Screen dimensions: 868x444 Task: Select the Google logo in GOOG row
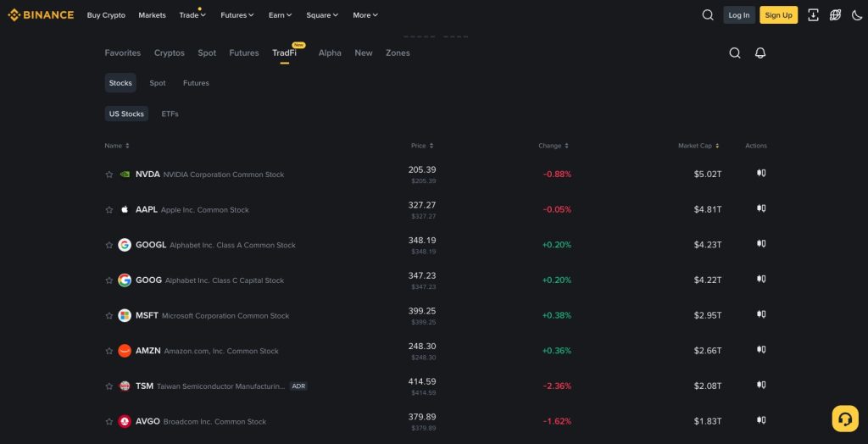(125, 280)
